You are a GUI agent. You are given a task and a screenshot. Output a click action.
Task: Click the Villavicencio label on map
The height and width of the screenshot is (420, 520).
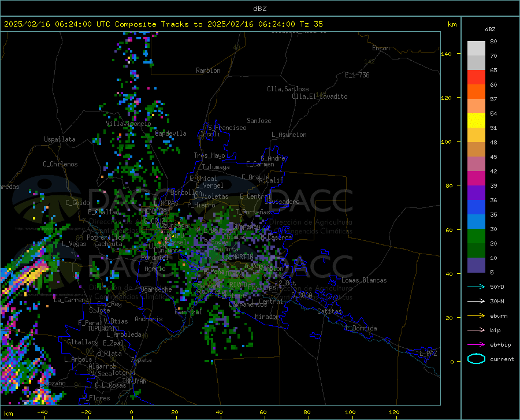(x=129, y=124)
